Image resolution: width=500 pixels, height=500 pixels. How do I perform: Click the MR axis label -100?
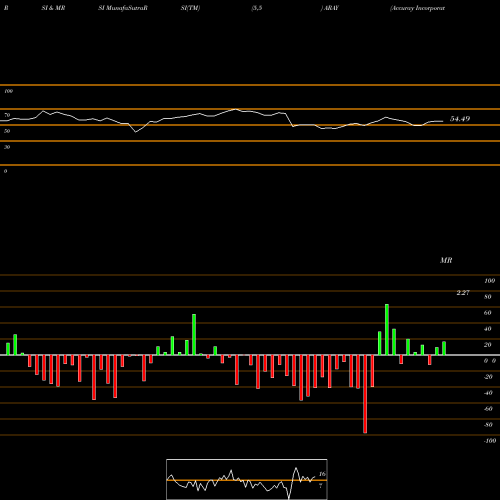[x=490, y=441]
